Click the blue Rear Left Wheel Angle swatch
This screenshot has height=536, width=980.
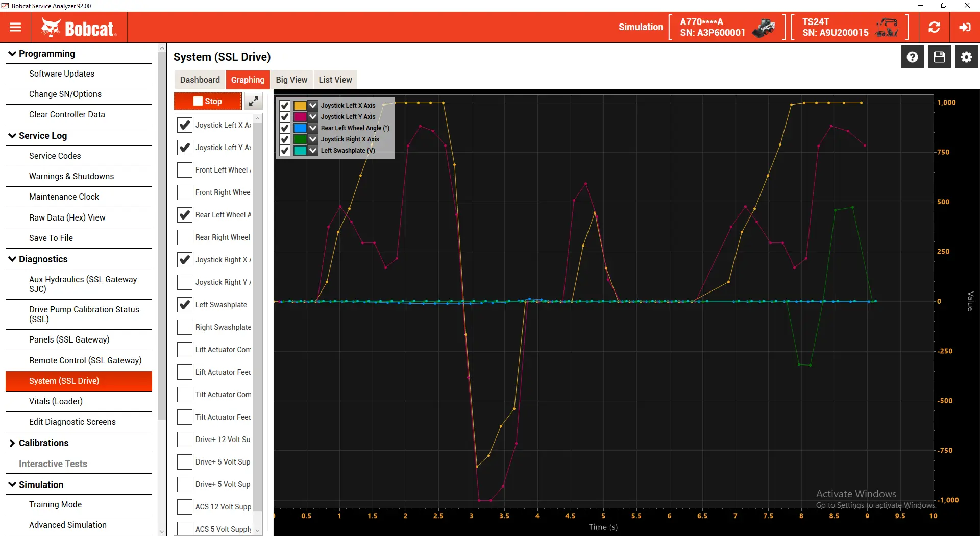[300, 128]
